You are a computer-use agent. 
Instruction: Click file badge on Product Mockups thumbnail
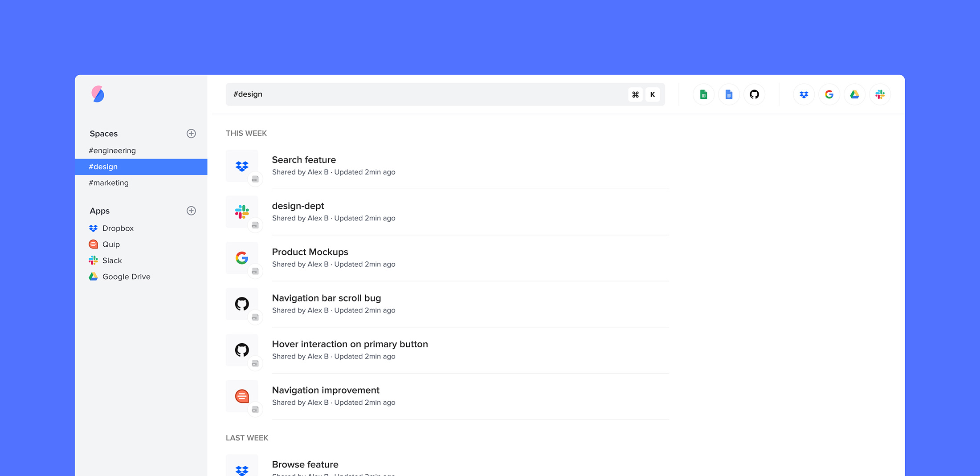pyautogui.click(x=255, y=271)
